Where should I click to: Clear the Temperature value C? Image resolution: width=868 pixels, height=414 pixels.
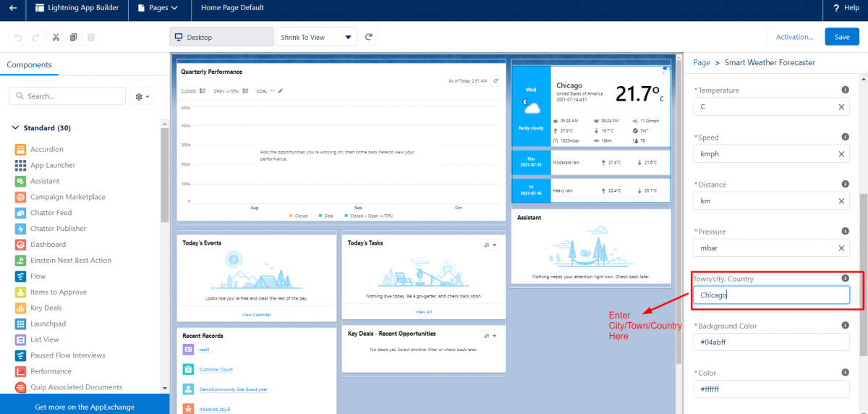[841, 107]
